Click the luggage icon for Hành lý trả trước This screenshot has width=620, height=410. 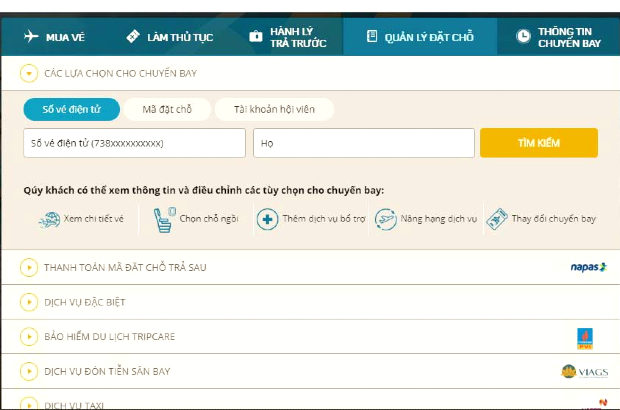[x=256, y=36]
